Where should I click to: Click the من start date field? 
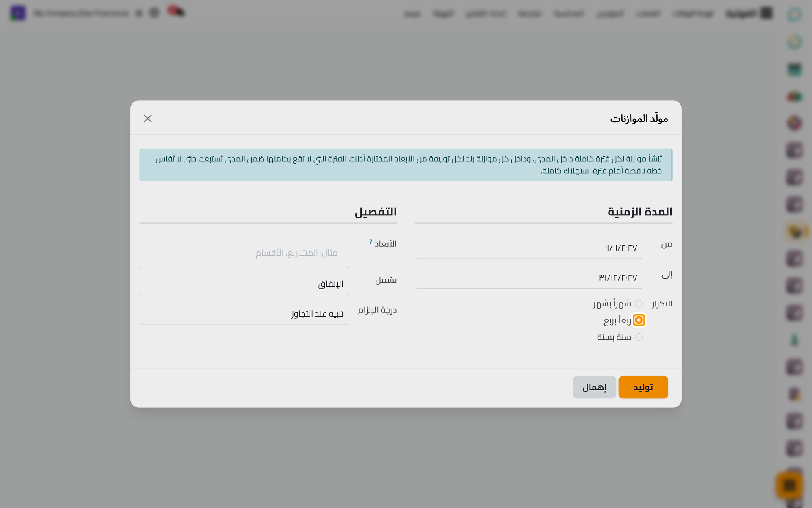[529, 248]
